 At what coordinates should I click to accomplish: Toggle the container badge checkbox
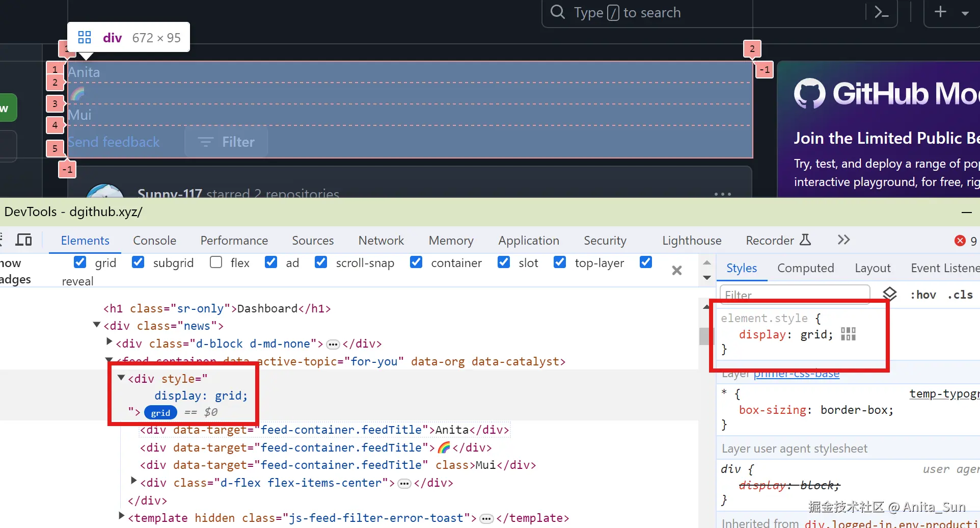[416, 262]
